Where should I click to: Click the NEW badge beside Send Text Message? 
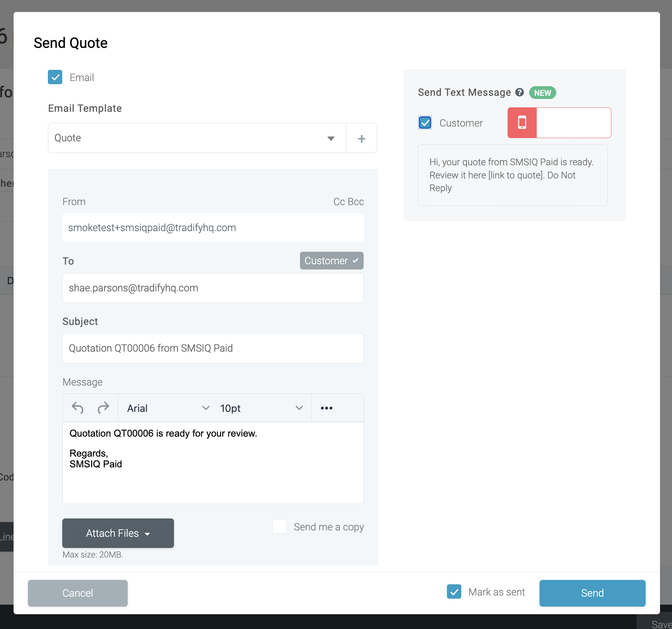tap(542, 93)
